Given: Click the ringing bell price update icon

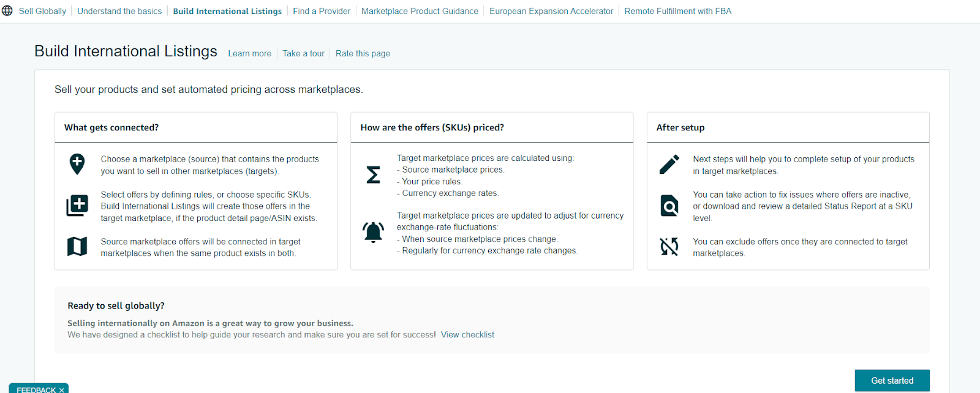Looking at the screenshot, I should (373, 233).
